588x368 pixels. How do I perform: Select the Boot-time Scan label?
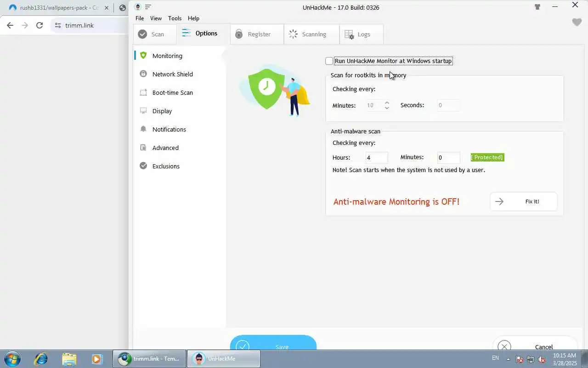tap(173, 92)
